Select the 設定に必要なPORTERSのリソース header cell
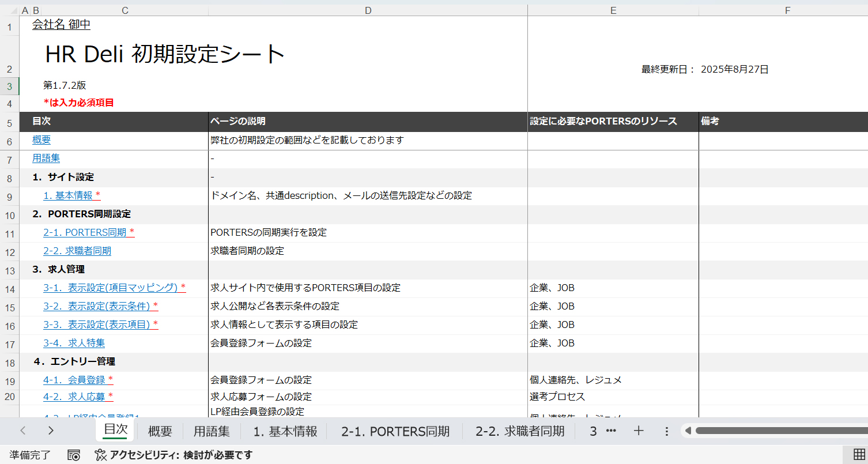The image size is (868, 464). pyautogui.click(x=613, y=122)
